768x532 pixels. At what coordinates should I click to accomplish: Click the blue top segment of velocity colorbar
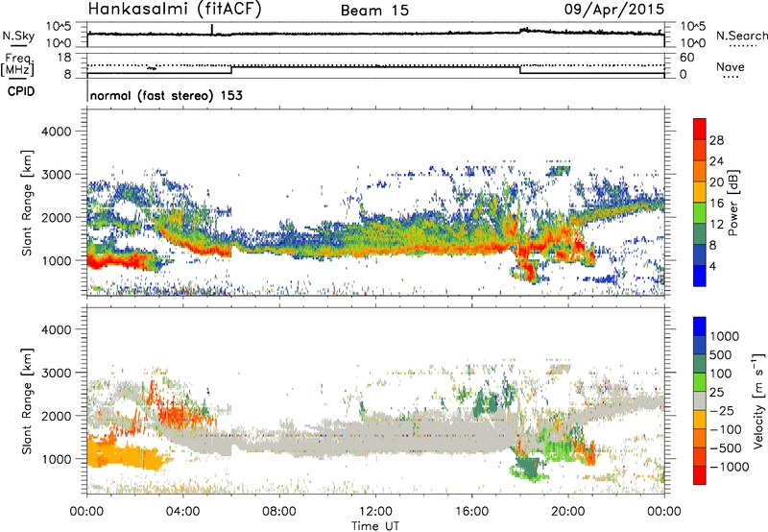(x=700, y=326)
